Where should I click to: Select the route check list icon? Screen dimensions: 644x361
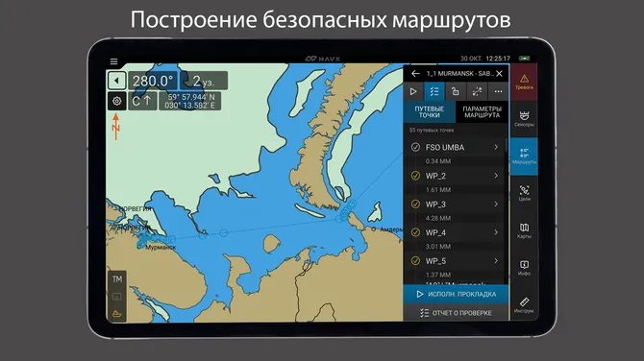click(434, 91)
